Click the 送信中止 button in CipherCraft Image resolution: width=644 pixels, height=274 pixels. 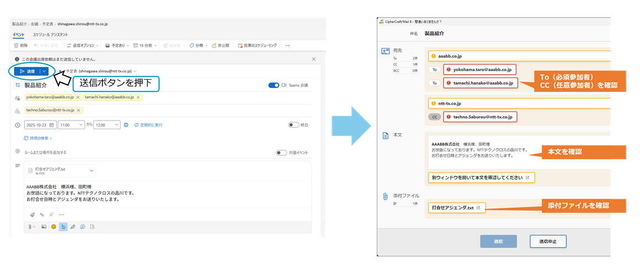(x=548, y=242)
